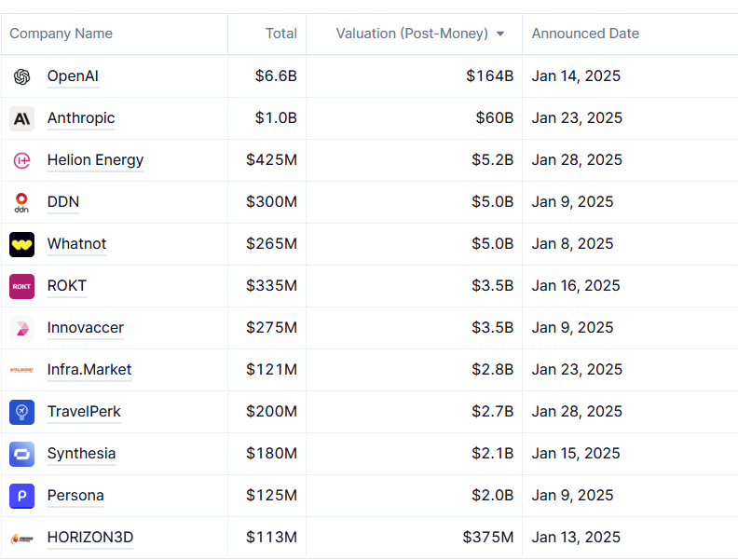The width and height of the screenshot is (738, 560).
Task: Open the Persona company link
Action: click(x=75, y=495)
